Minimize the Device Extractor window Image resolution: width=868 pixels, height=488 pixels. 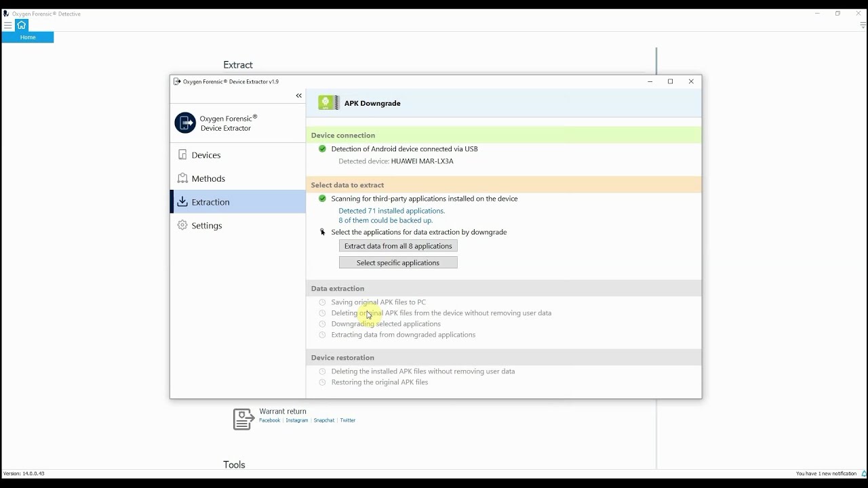[x=650, y=81]
